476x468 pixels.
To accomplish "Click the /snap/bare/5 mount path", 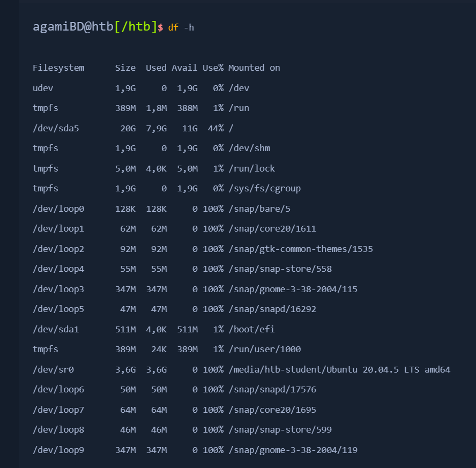I will [x=259, y=209].
